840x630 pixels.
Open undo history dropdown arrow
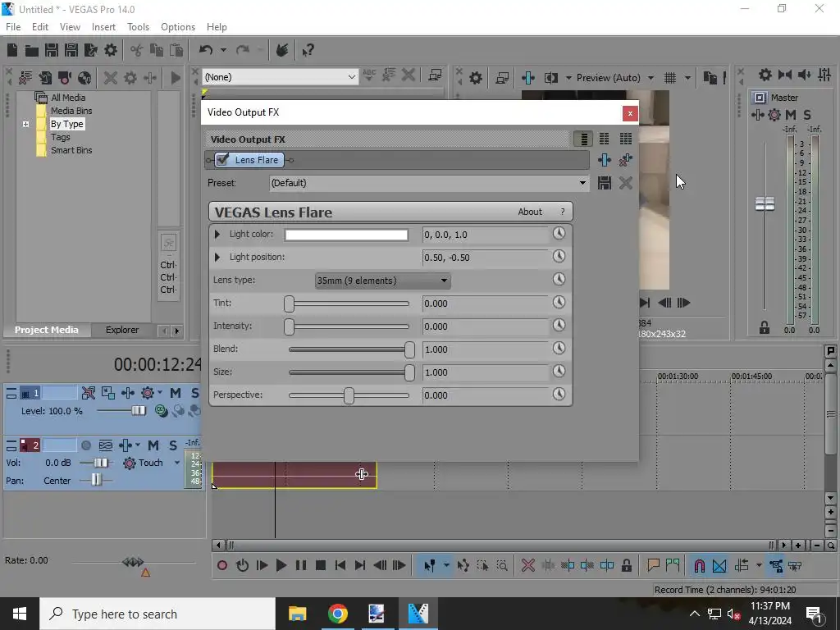point(223,50)
